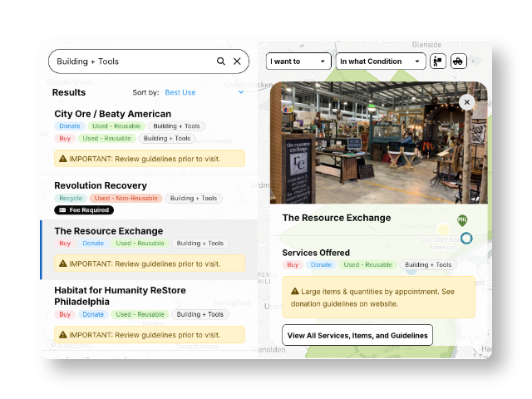Click Building + Tools tag in Services Offered
Image resolution: width=532 pixels, height=399 pixels.
(428, 264)
